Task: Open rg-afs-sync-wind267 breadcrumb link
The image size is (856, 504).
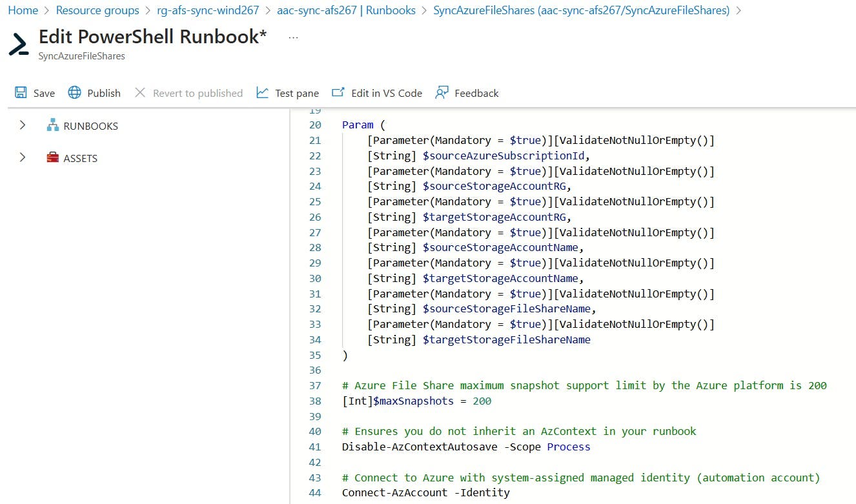Action: pyautogui.click(x=208, y=10)
